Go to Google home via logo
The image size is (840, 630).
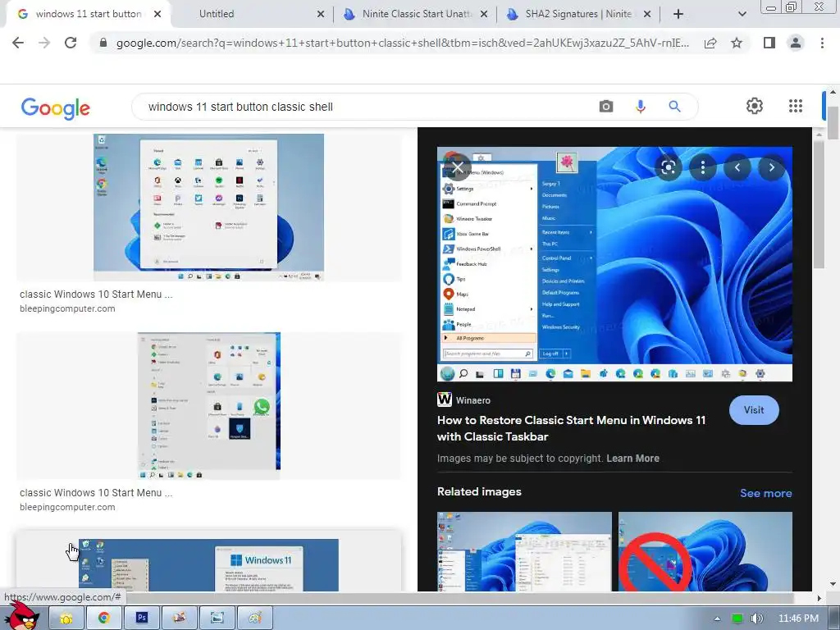[55, 108]
